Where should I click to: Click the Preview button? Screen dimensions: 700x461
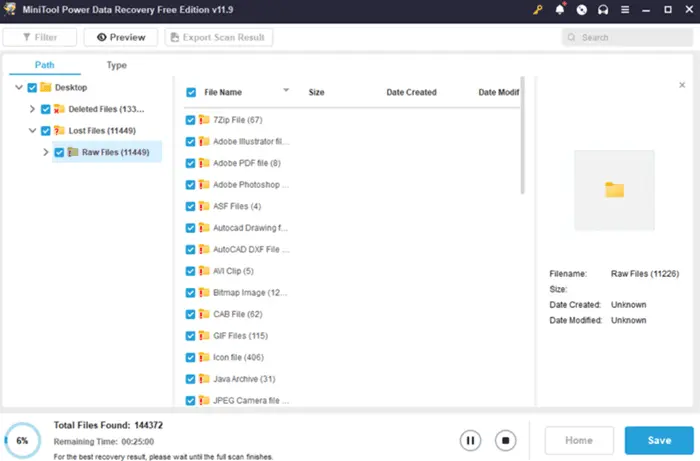pos(121,37)
